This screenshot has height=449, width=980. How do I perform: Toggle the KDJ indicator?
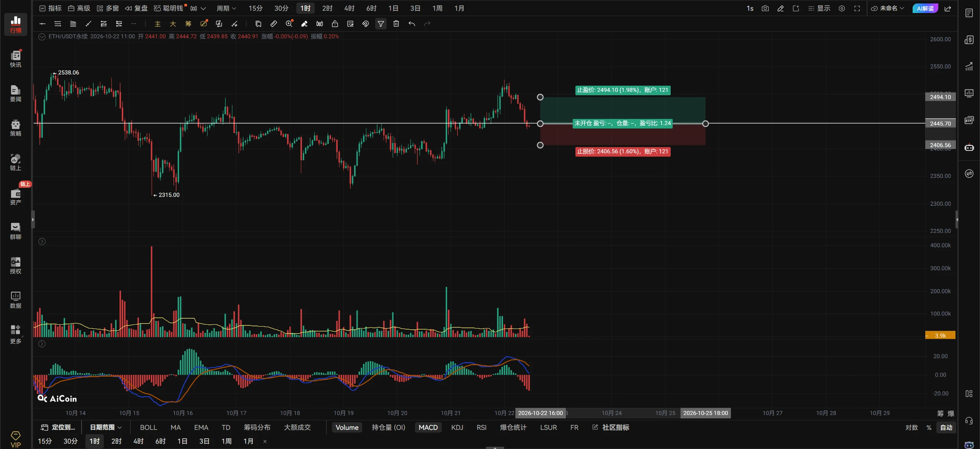click(457, 427)
